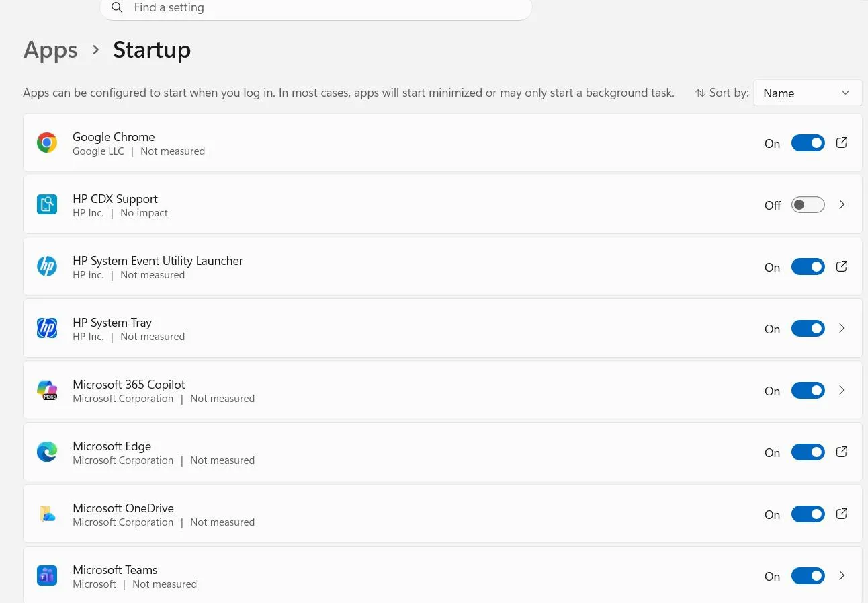This screenshot has height=603, width=868.
Task: Expand HP System Tray details chevron
Action: point(842,328)
